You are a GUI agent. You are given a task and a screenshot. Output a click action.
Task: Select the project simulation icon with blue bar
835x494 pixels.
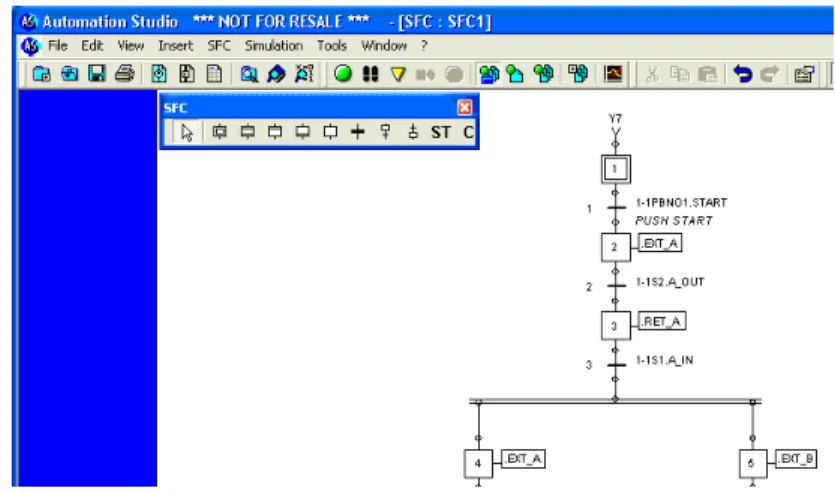(x=489, y=74)
